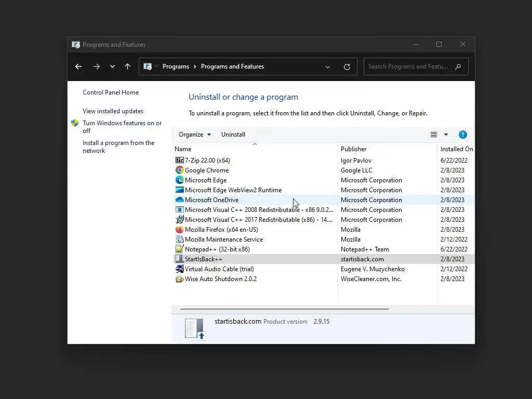The height and width of the screenshot is (399, 532).
Task: Open the Organize dropdown menu
Action: [195, 135]
